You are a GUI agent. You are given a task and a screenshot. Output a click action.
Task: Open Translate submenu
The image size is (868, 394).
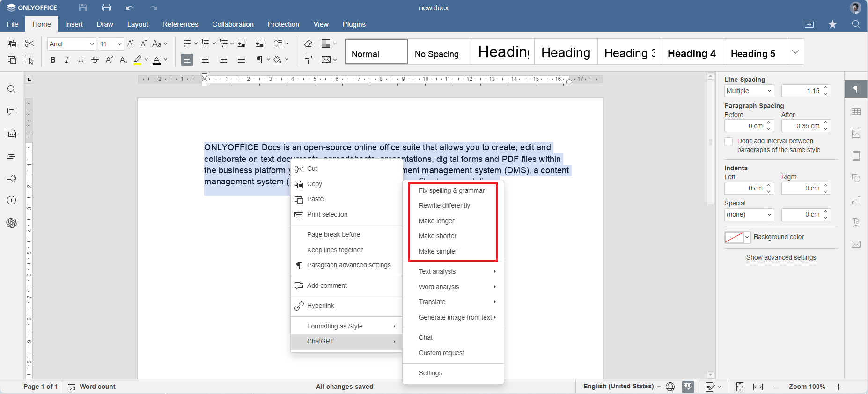pos(453,302)
